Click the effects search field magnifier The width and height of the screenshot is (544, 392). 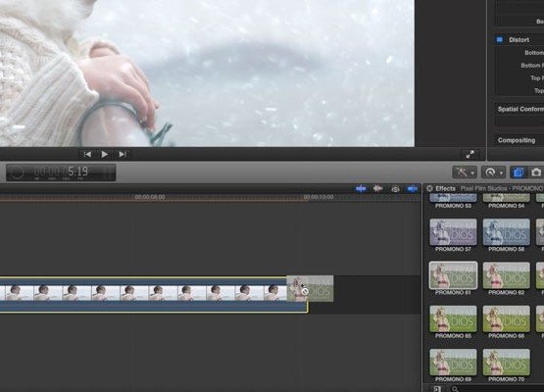455,389
